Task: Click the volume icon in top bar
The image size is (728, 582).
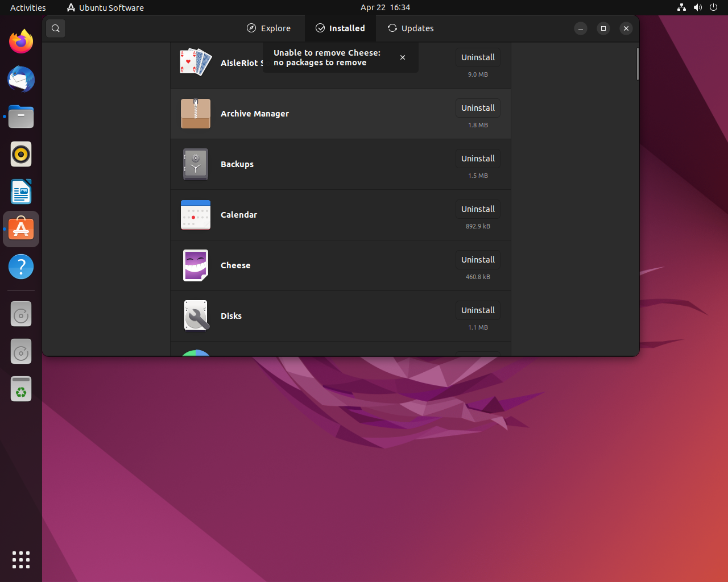Action: (698, 7)
